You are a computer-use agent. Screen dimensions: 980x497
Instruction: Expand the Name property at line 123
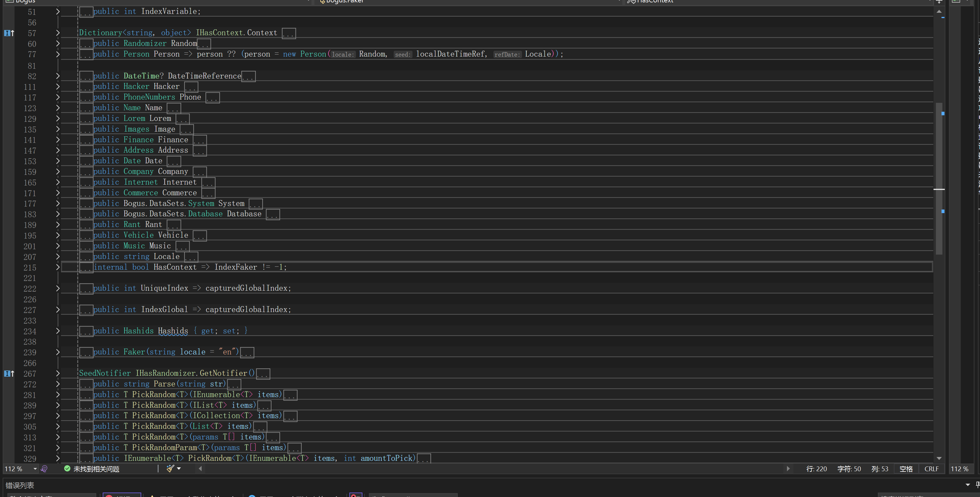click(58, 108)
